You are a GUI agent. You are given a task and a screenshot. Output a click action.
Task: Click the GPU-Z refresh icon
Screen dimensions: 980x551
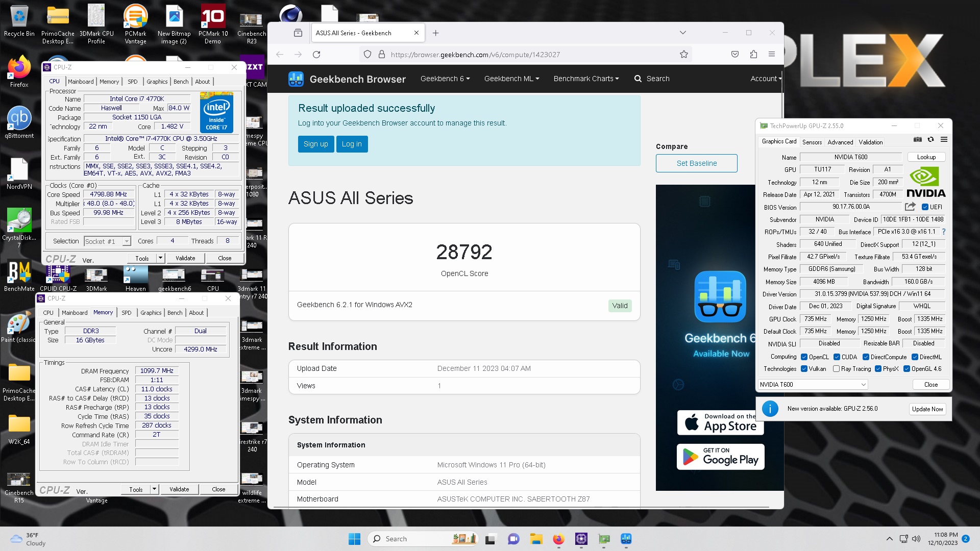click(x=930, y=139)
